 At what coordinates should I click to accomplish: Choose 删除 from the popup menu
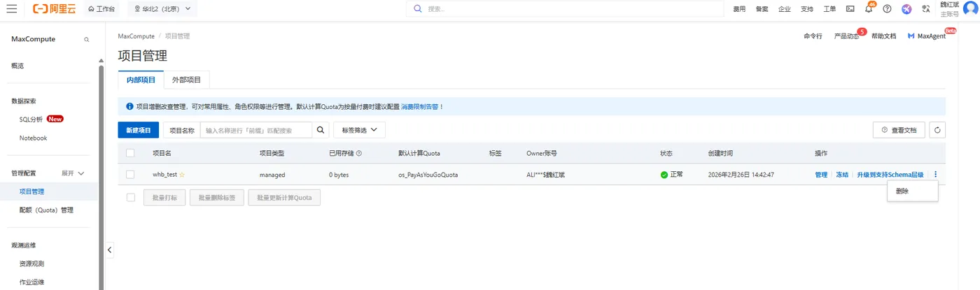click(913, 191)
